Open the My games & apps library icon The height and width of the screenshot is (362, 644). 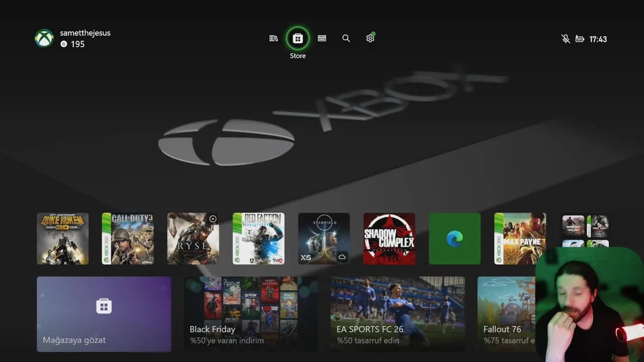point(274,38)
